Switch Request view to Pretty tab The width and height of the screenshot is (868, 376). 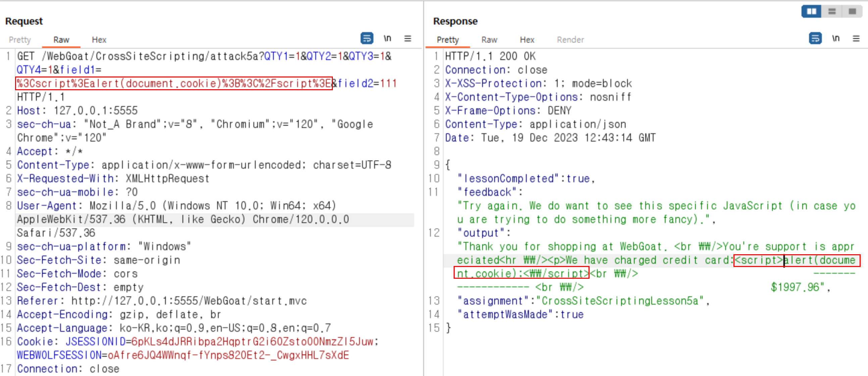click(19, 40)
